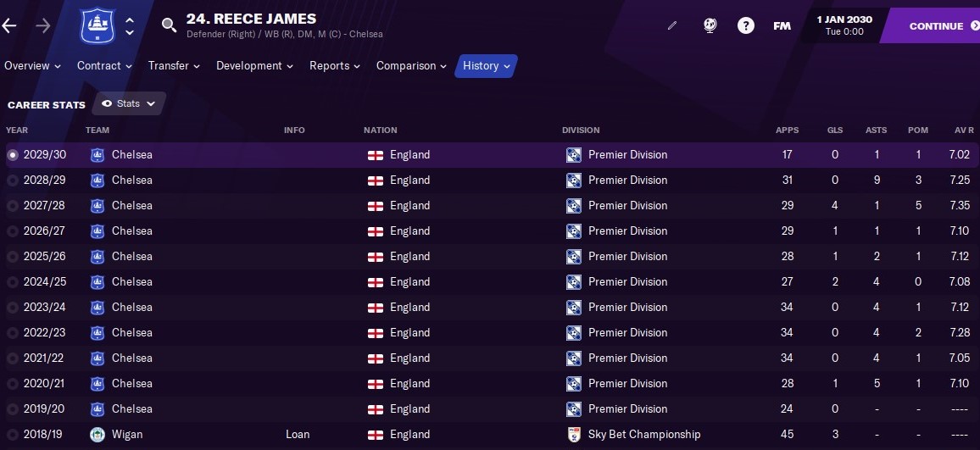Click the globe world icon in the top bar
This screenshot has height=450, width=980.
click(710, 25)
